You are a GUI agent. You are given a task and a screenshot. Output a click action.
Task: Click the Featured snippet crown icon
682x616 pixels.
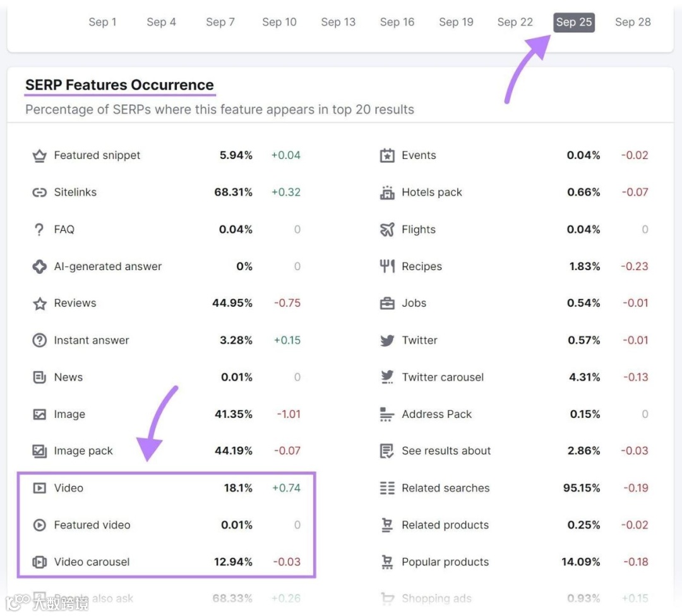tap(40, 155)
